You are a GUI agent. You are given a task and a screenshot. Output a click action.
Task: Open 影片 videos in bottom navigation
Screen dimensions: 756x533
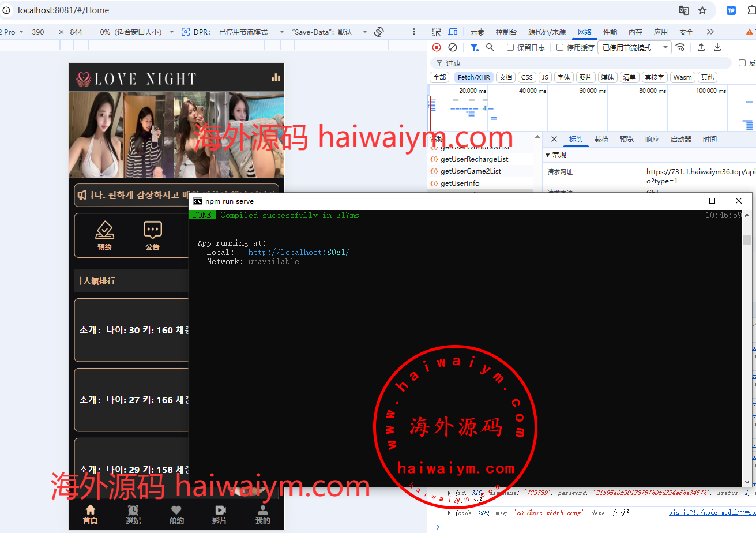click(220, 515)
